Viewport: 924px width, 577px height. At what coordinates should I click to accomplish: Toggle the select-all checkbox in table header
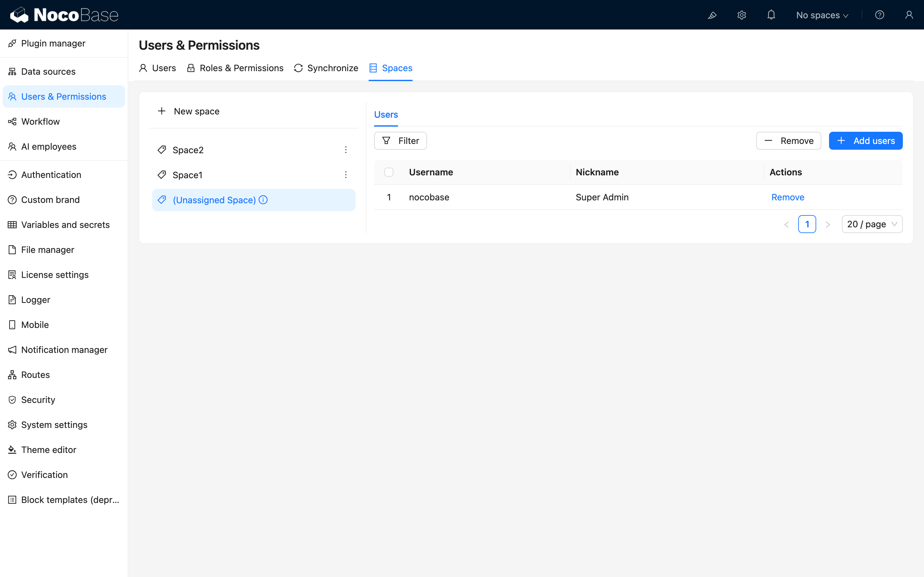389,172
